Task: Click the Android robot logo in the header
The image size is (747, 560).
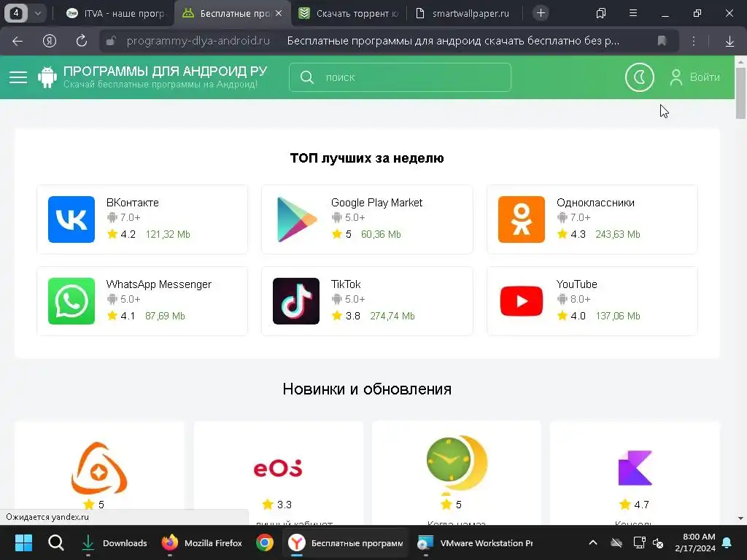Action: (x=47, y=77)
